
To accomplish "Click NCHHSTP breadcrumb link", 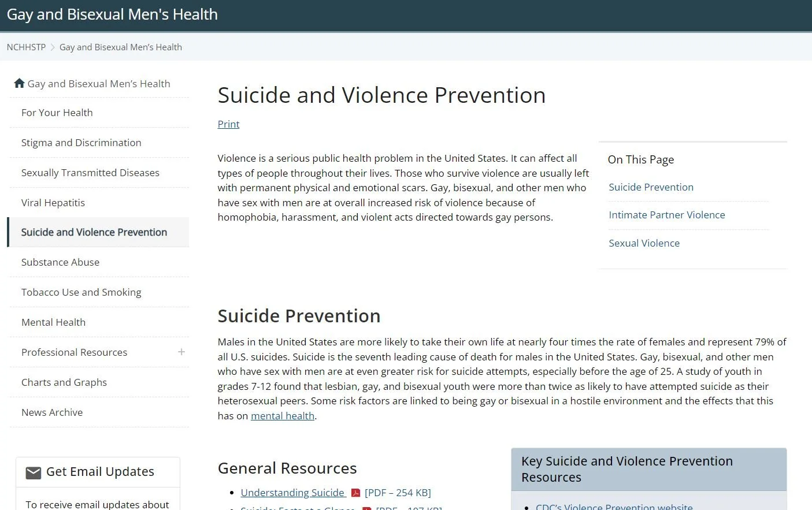I will [x=26, y=47].
